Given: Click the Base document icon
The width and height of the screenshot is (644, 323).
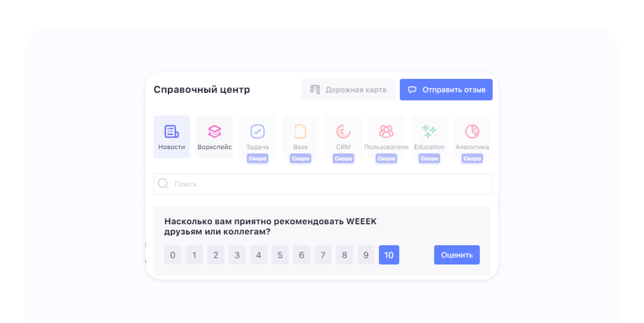Looking at the screenshot, I should click(x=300, y=131).
